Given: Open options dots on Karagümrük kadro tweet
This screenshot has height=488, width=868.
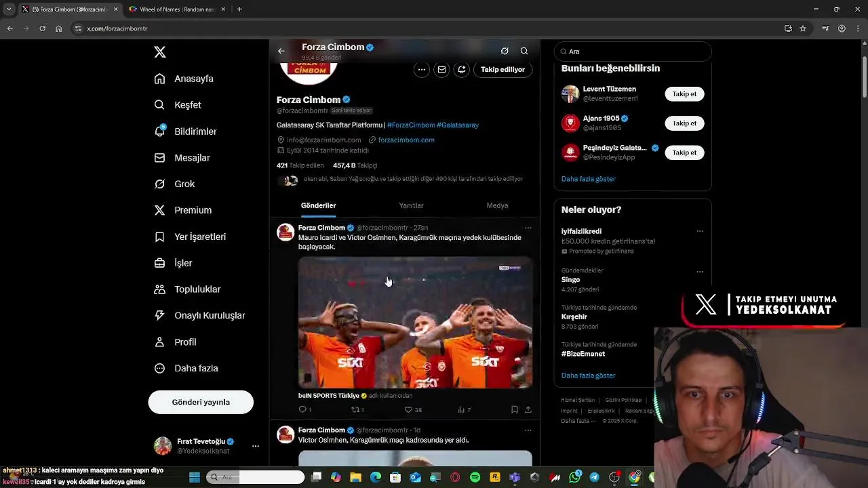Looking at the screenshot, I should (x=528, y=430).
